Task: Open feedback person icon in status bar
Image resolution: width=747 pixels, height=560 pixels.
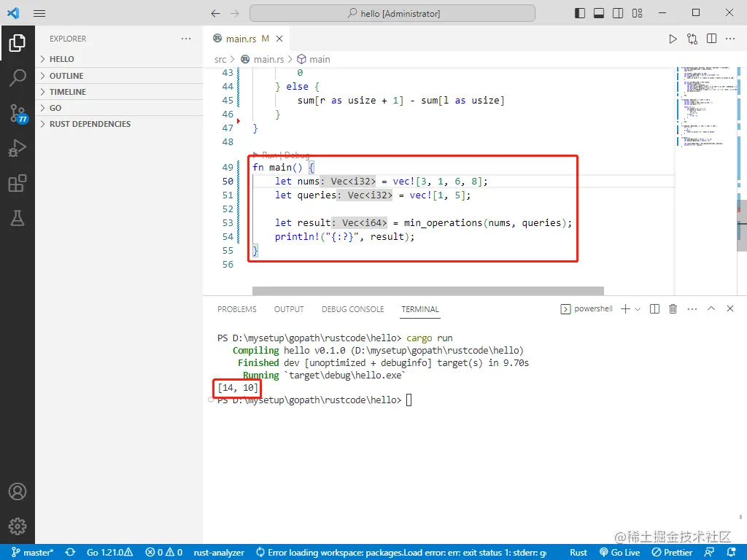Action: pos(709,553)
